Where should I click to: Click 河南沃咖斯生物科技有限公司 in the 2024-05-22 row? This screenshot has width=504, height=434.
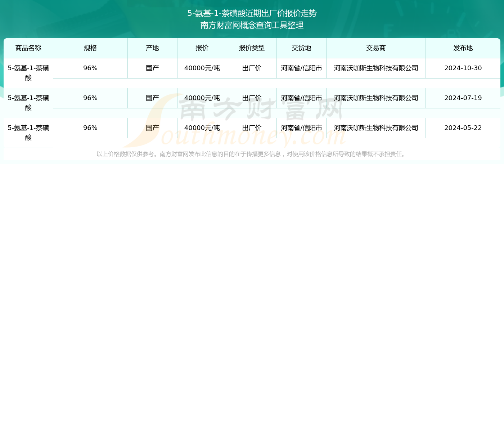pos(376,128)
